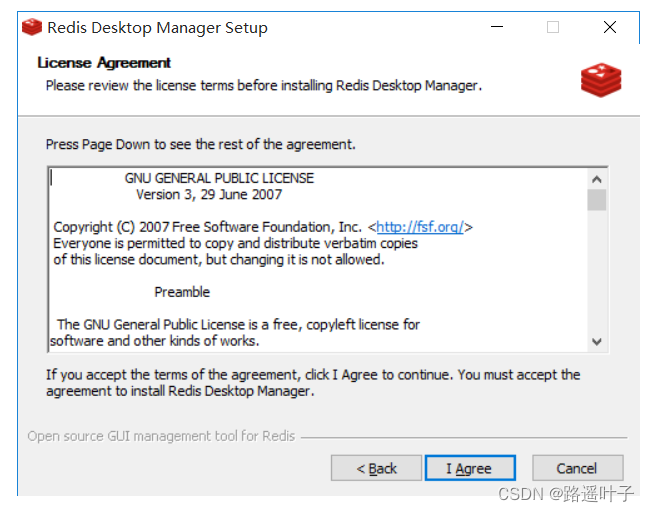Click the 'Everyone is permitted to copy' line
The width and height of the screenshot is (650, 512).
click(x=235, y=243)
